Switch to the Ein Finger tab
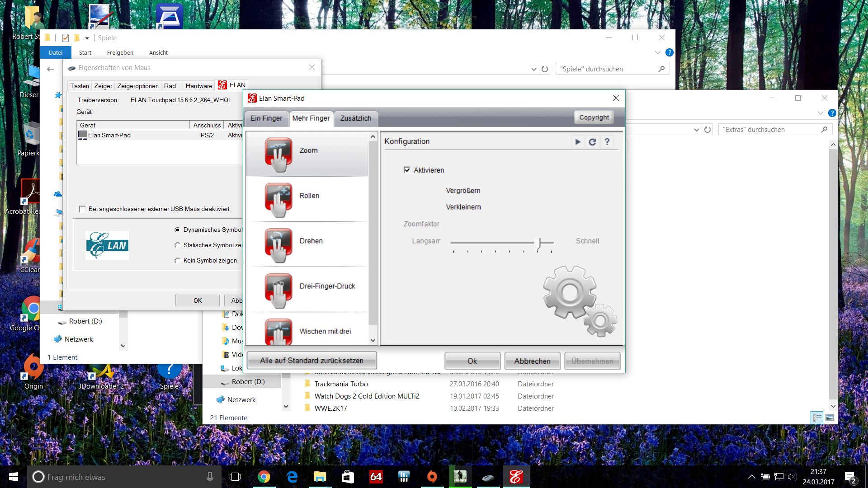The height and width of the screenshot is (488, 868). tap(266, 118)
